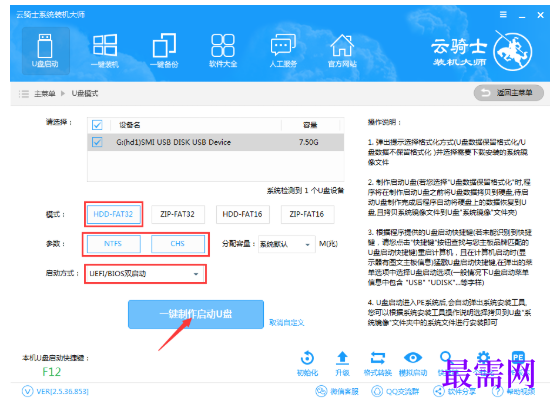Open 帮助视频 help video
This screenshot has height=405, width=554.
(x=514, y=391)
